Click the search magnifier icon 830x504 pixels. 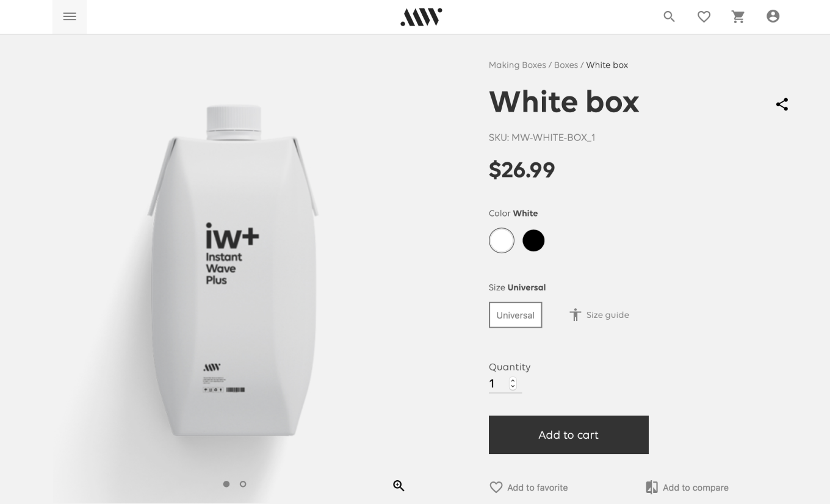(x=669, y=16)
